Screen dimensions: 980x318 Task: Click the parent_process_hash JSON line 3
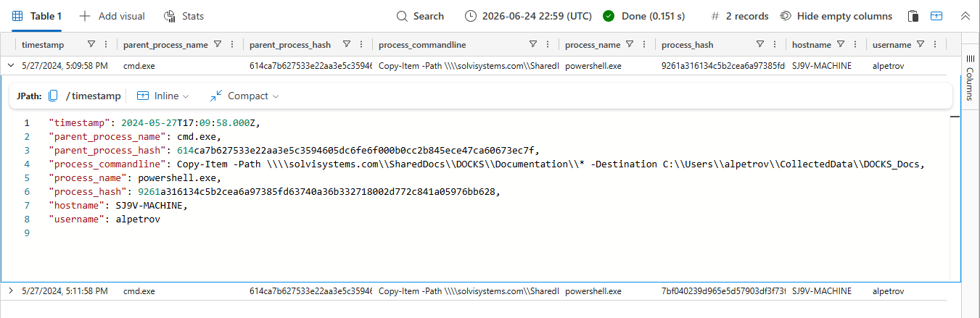click(x=295, y=151)
